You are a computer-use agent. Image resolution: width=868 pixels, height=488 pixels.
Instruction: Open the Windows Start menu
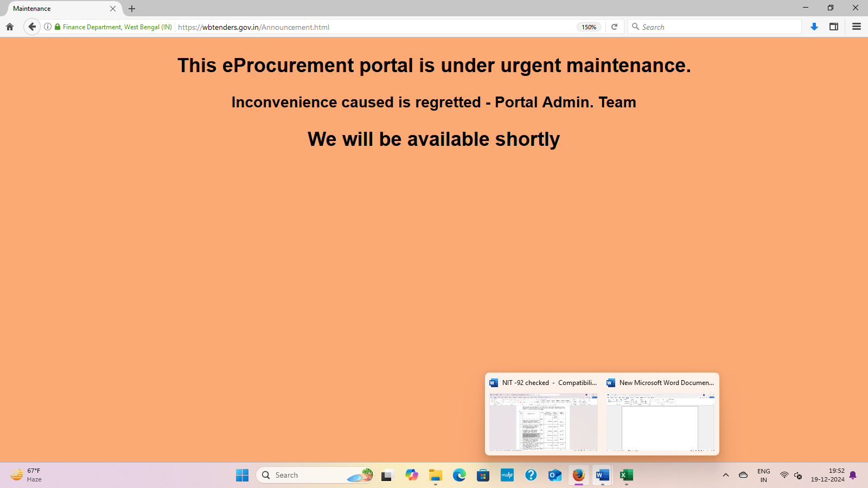pyautogui.click(x=242, y=476)
